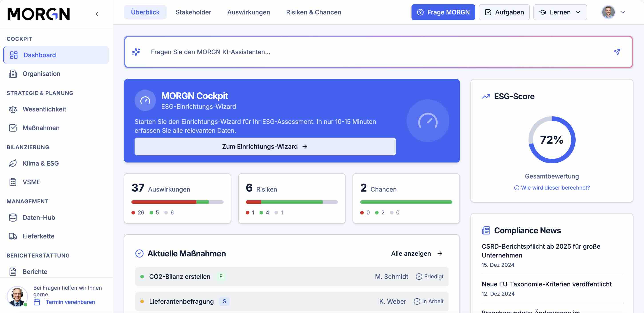
Task: Open the Risiken & Chancen tab
Action: point(313,12)
